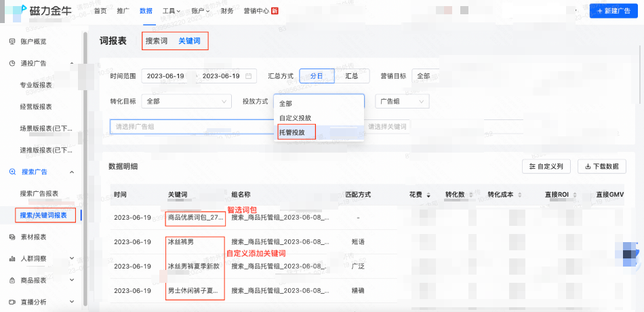
Task: Click the 自定义列 button
Action: pos(546,166)
